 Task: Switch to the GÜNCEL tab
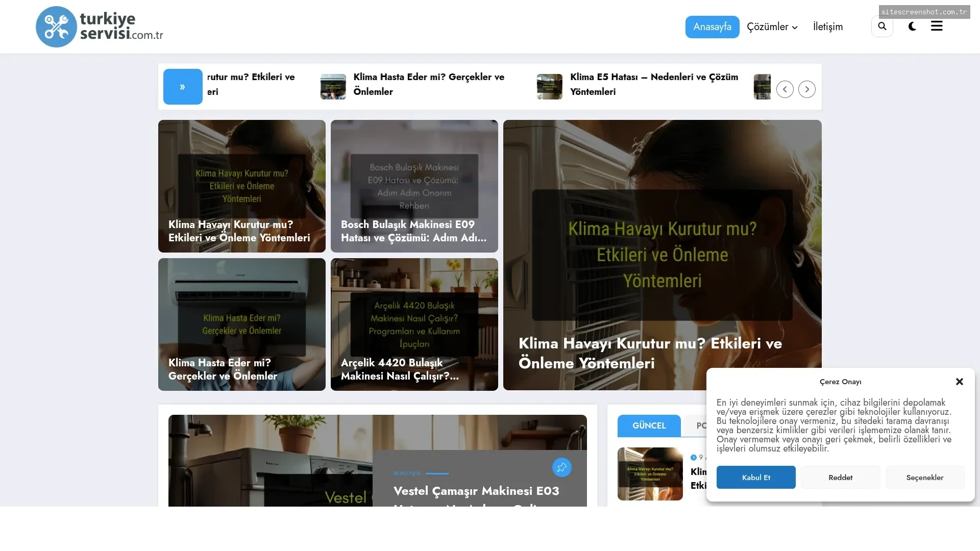click(649, 425)
